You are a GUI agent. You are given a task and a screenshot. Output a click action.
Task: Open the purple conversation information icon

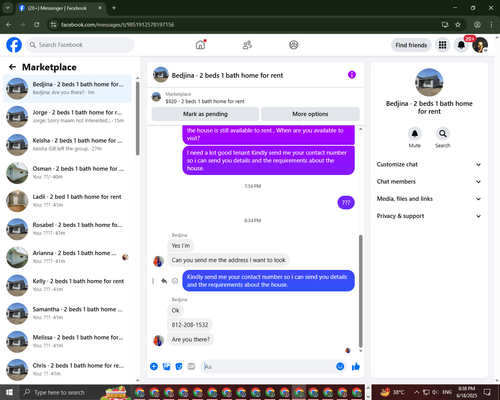tap(352, 75)
